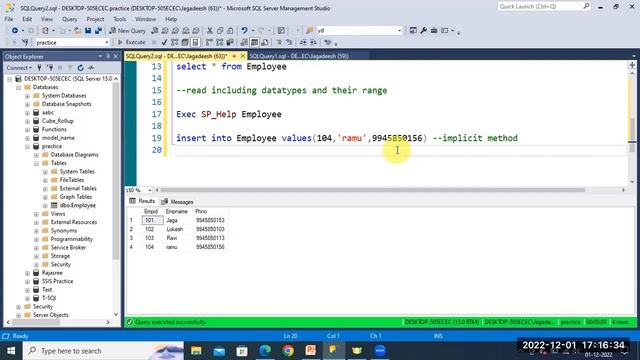Click the editor horizontal scrollbar
This screenshot has width=640, height=360.
[372, 190]
